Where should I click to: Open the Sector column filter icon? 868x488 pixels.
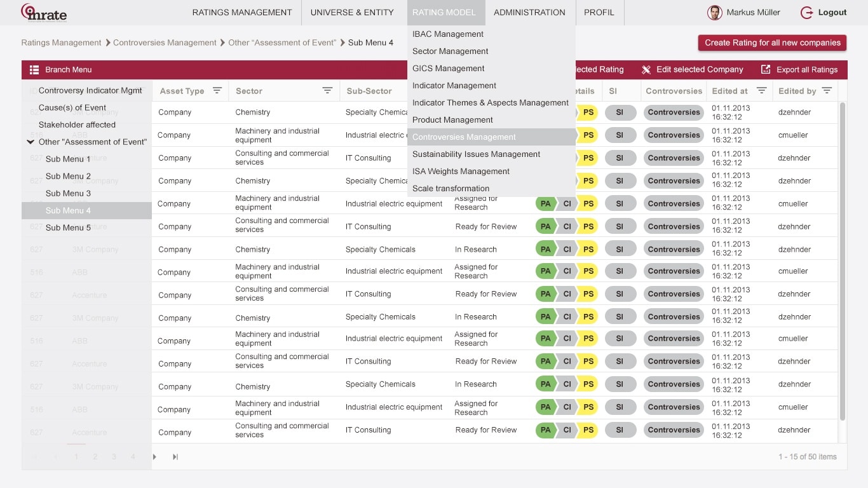pyautogui.click(x=327, y=91)
